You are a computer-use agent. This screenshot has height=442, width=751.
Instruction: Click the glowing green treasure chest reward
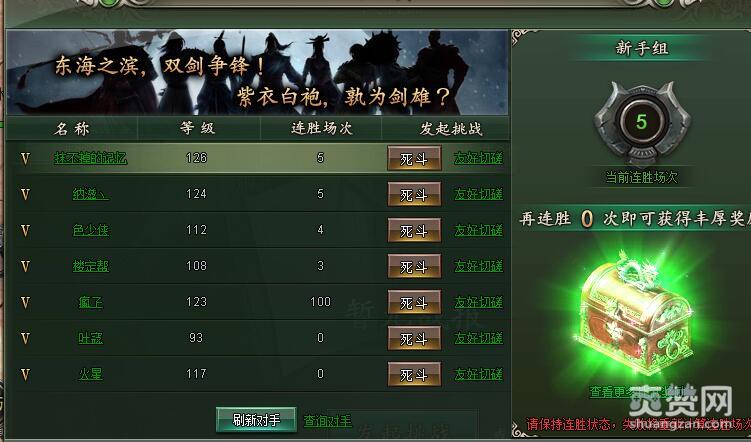tap(635, 317)
